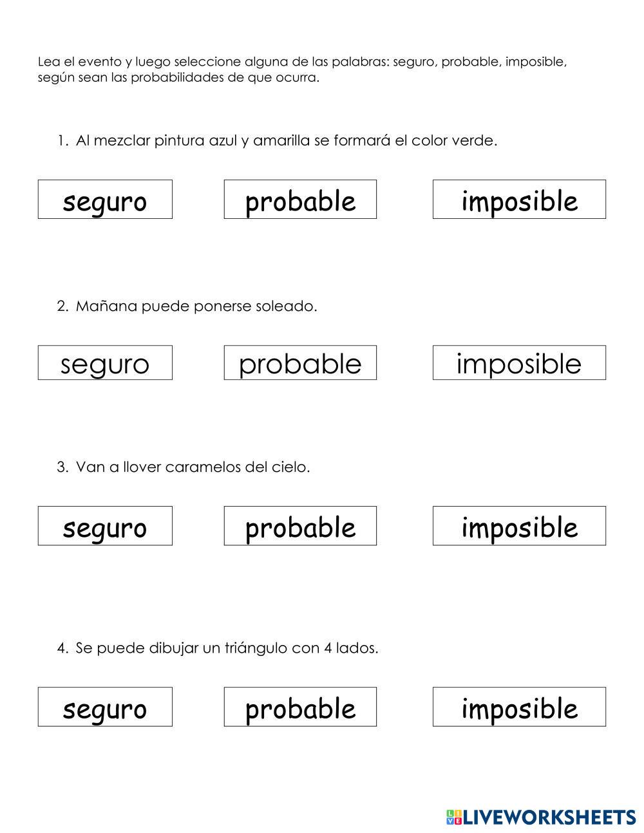
Task: Pick 'imposible' under question 2 about sunshine
Action: pos(519,362)
